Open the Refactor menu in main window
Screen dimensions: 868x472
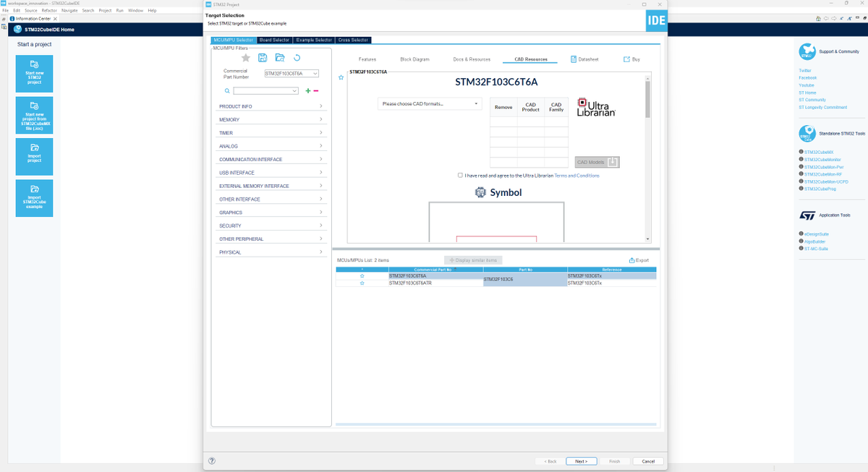click(x=49, y=10)
